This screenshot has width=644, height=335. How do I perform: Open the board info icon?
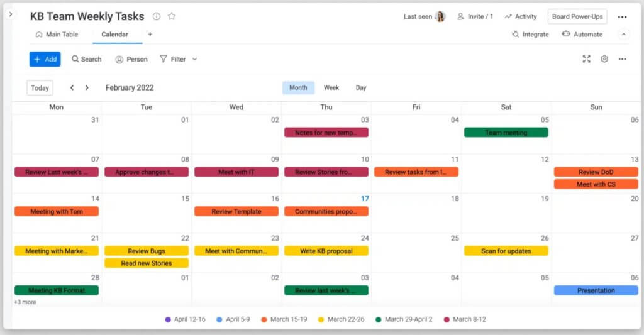pos(157,16)
